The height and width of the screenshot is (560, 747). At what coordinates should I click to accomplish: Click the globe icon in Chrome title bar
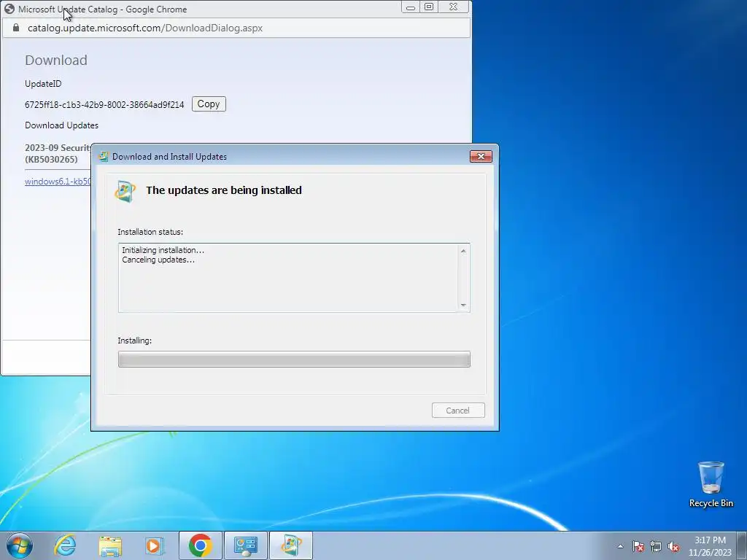point(9,9)
